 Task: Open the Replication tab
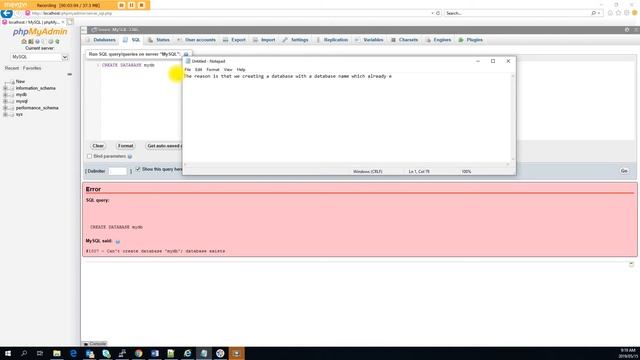click(x=332, y=40)
